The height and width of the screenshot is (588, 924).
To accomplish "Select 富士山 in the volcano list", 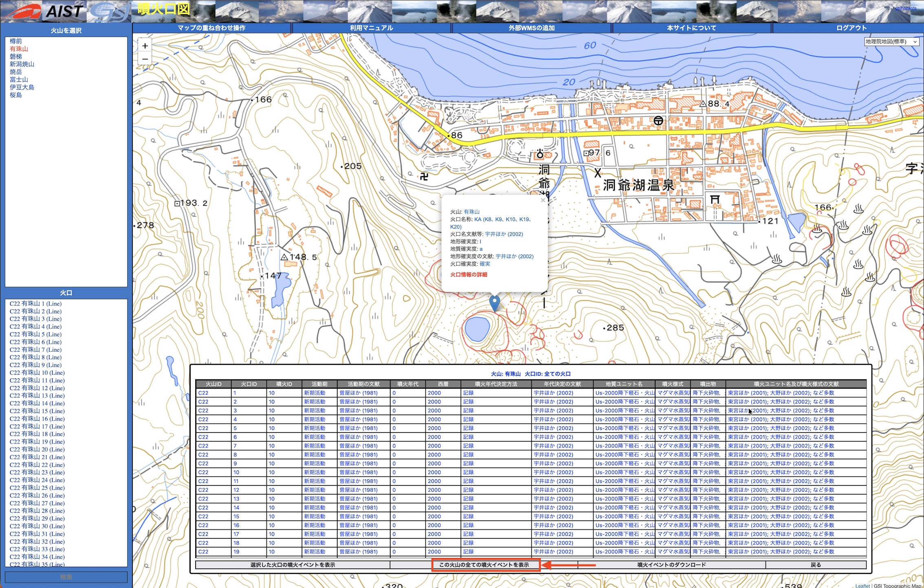I will pyautogui.click(x=19, y=80).
